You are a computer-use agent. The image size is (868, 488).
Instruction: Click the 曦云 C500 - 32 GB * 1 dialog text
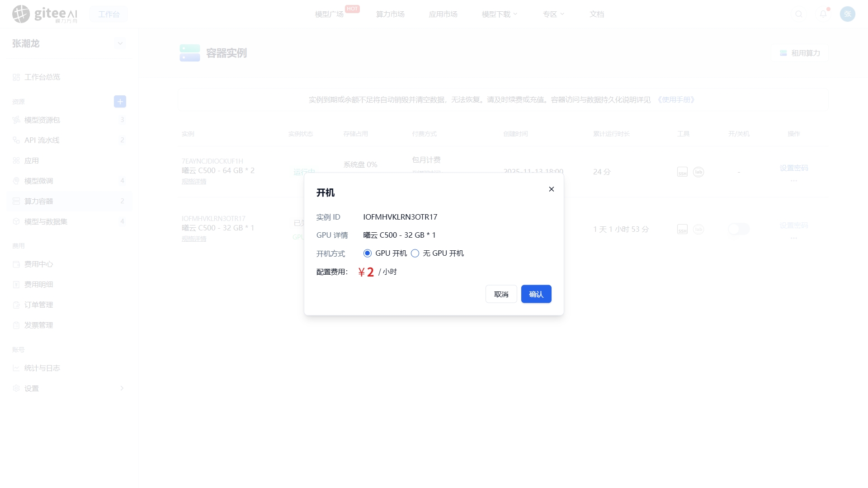pos(399,235)
